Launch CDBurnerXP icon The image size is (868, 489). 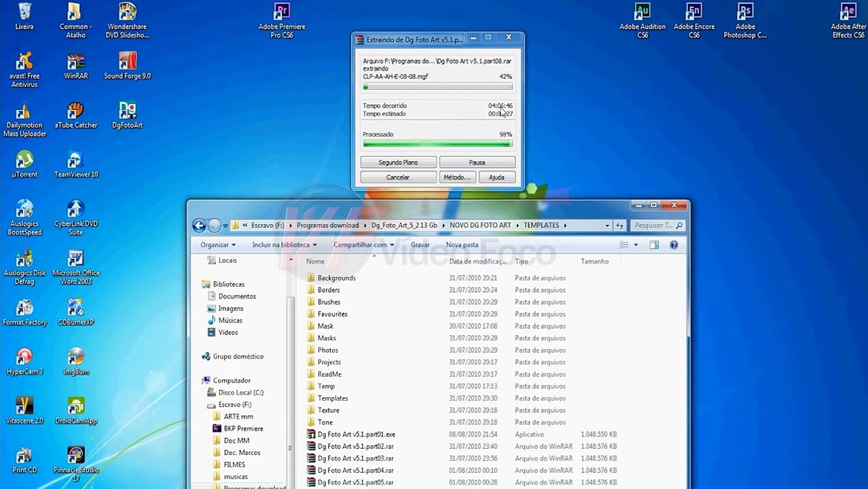coord(75,312)
